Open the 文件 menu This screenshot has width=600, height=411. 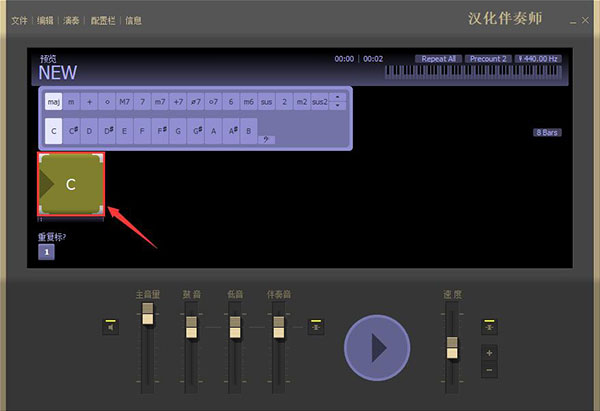19,21
